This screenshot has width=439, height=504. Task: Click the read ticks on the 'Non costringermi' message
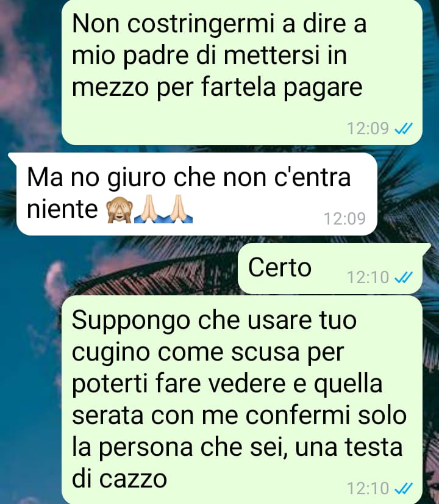click(404, 129)
